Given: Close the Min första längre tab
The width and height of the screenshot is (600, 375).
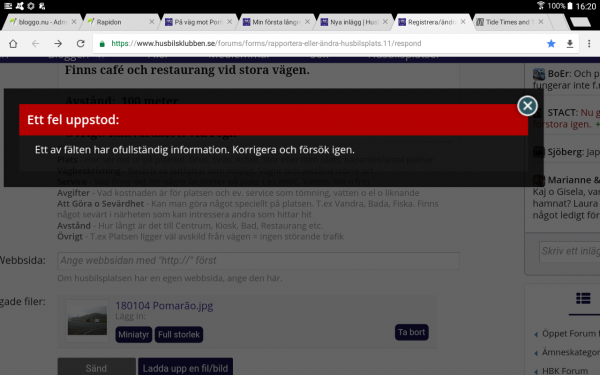Looking at the screenshot, I should click(308, 22).
